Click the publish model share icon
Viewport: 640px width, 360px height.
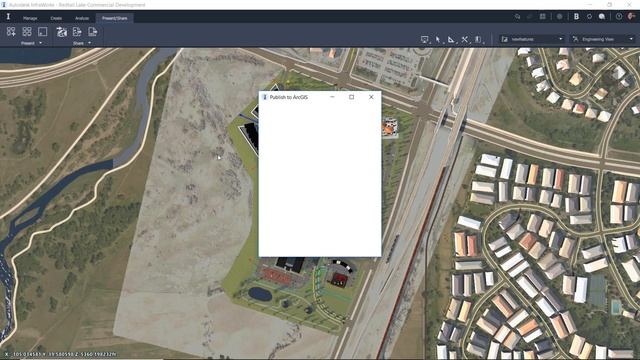click(x=61, y=32)
